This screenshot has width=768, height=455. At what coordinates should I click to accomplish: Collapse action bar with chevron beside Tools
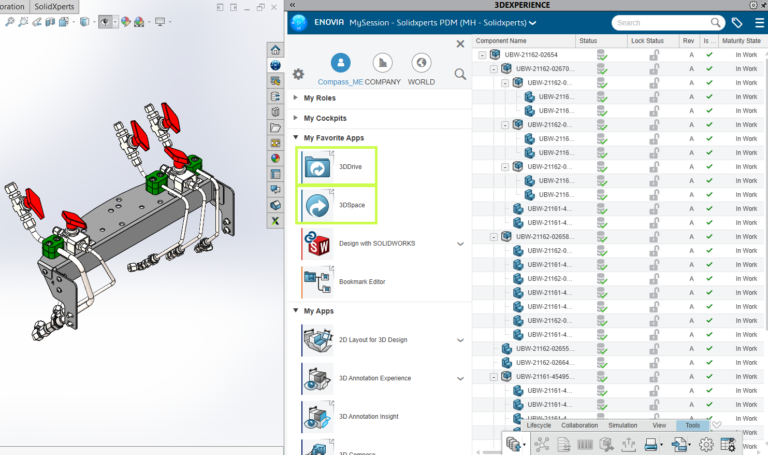pyautogui.click(x=717, y=425)
